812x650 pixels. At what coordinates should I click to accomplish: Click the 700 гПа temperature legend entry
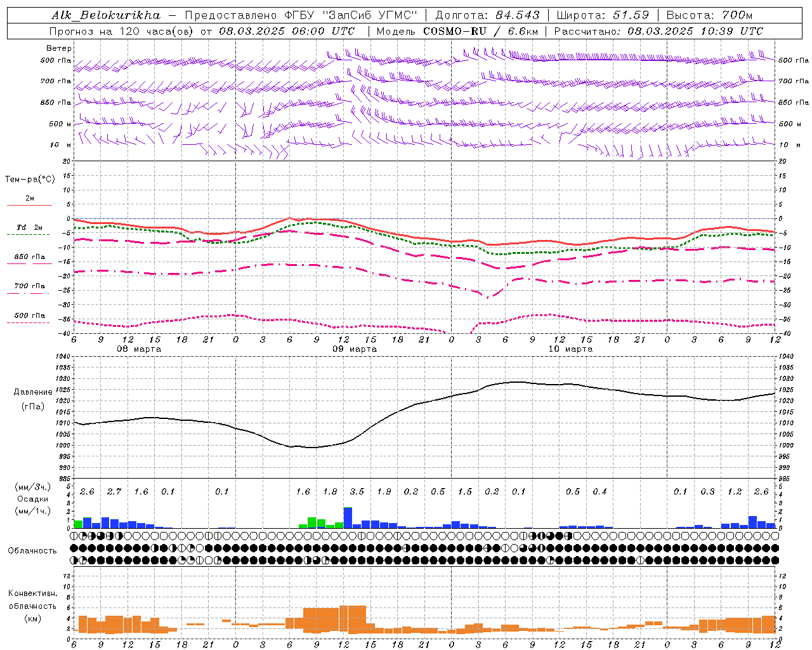pyautogui.click(x=30, y=286)
